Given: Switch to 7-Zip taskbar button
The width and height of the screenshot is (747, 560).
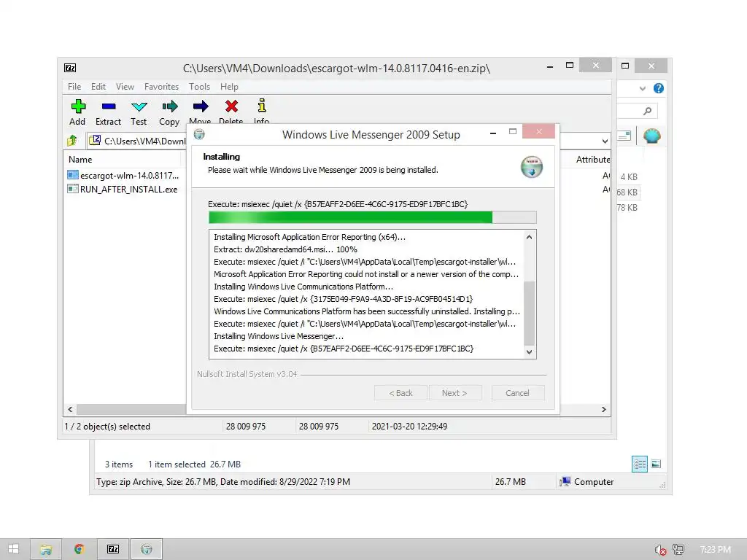Looking at the screenshot, I should click(x=113, y=550).
